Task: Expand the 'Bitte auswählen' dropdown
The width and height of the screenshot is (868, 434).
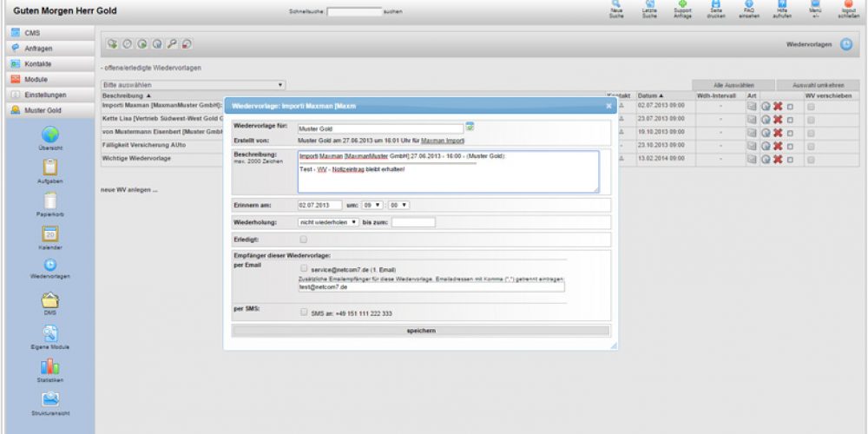Action: (x=194, y=85)
